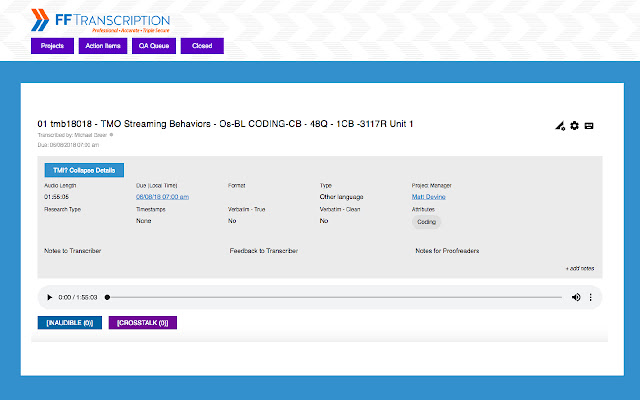Open project manager Matt Devine link
The width and height of the screenshot is (640, 400).
pyautogui.click(x=428, y=197)
